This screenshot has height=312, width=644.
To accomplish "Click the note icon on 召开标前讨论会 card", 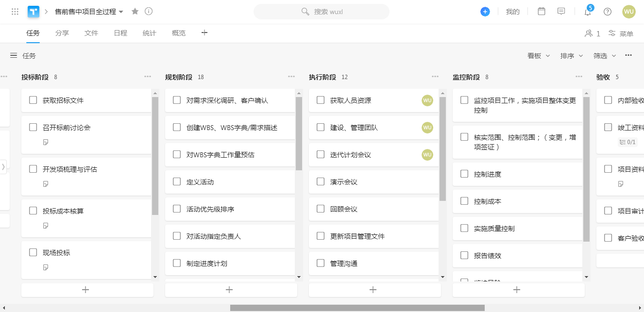I will [46, 142].
